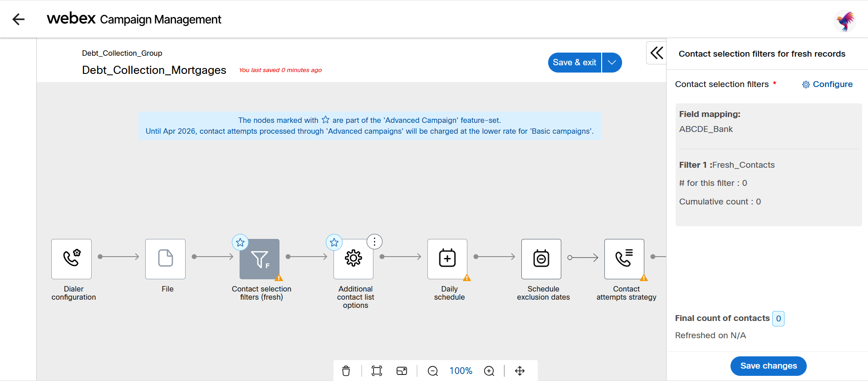Collapse the side panel with double chevron
The width and height of the screenshot is (868, 384).
click(x=657, y=53)
